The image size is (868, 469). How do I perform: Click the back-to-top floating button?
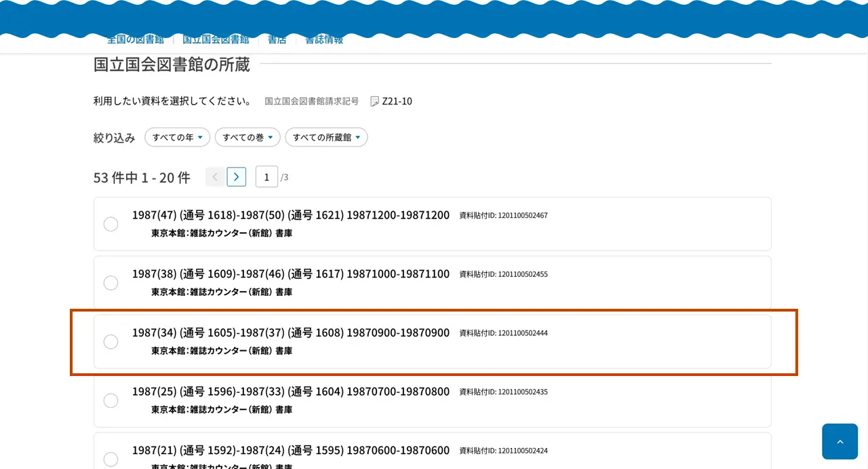pos(840,441)
